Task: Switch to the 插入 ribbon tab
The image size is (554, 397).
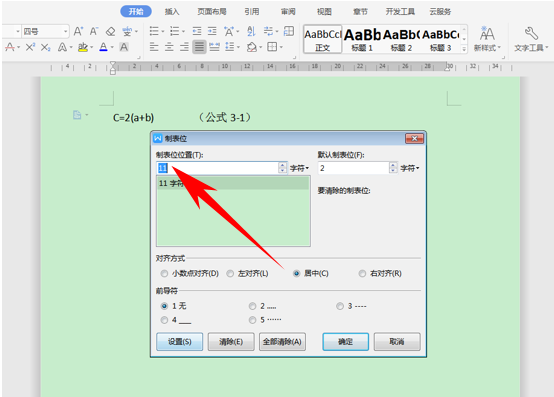Action: tap(172, 12)
